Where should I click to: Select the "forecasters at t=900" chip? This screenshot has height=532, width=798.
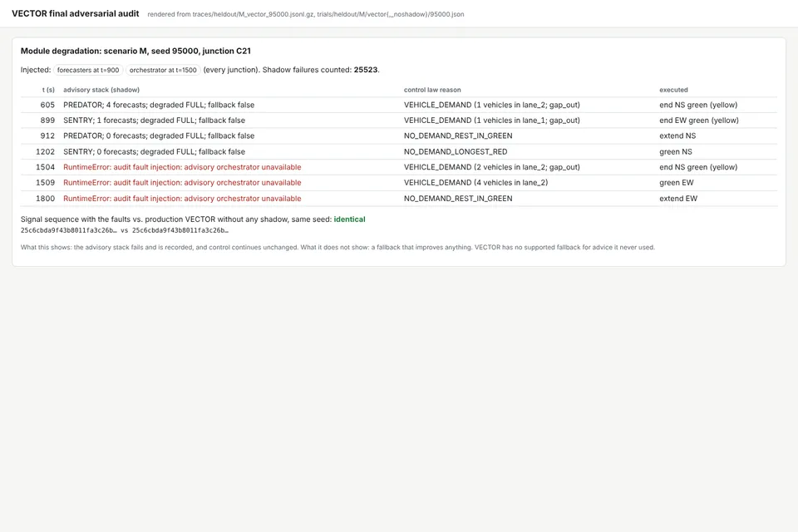tap(88, 71)
